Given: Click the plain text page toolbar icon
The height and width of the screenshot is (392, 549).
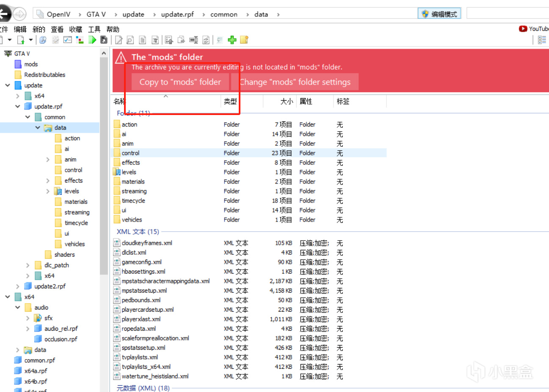Looking at the screenshot, I should coord(143,40).
